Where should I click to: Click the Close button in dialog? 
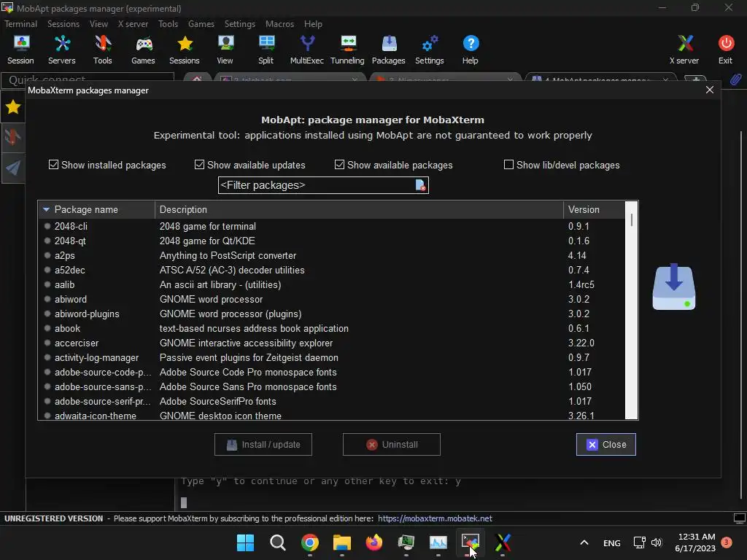[606, 444]
